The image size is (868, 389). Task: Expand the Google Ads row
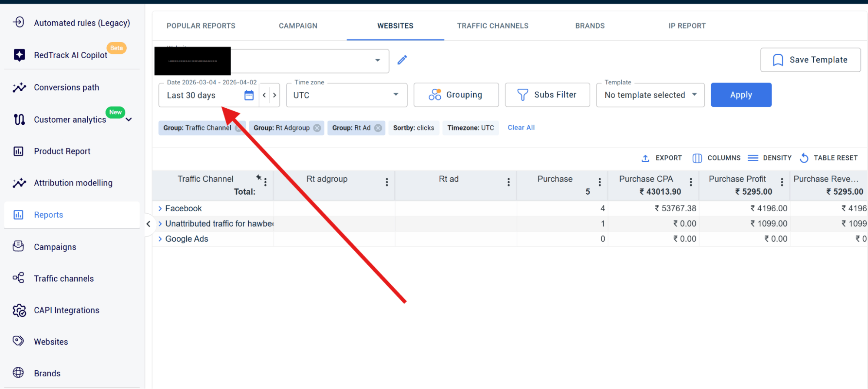(160, 239)
